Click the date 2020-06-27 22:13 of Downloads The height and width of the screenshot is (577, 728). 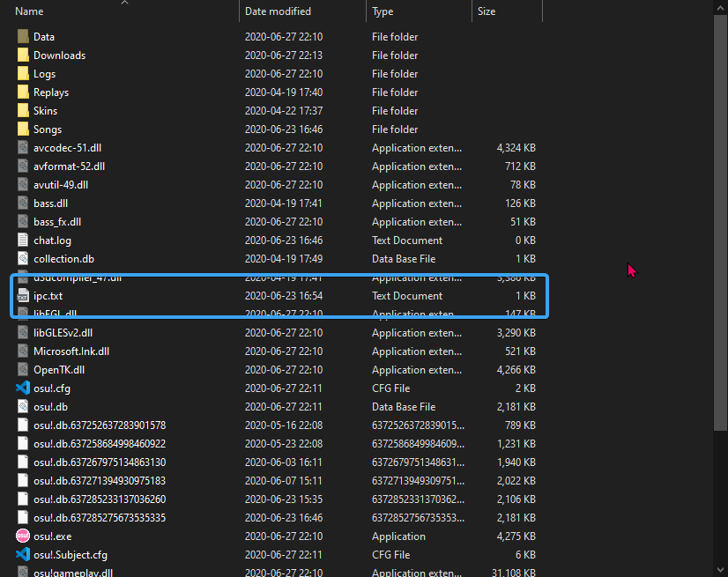click(x=284, y=55)
